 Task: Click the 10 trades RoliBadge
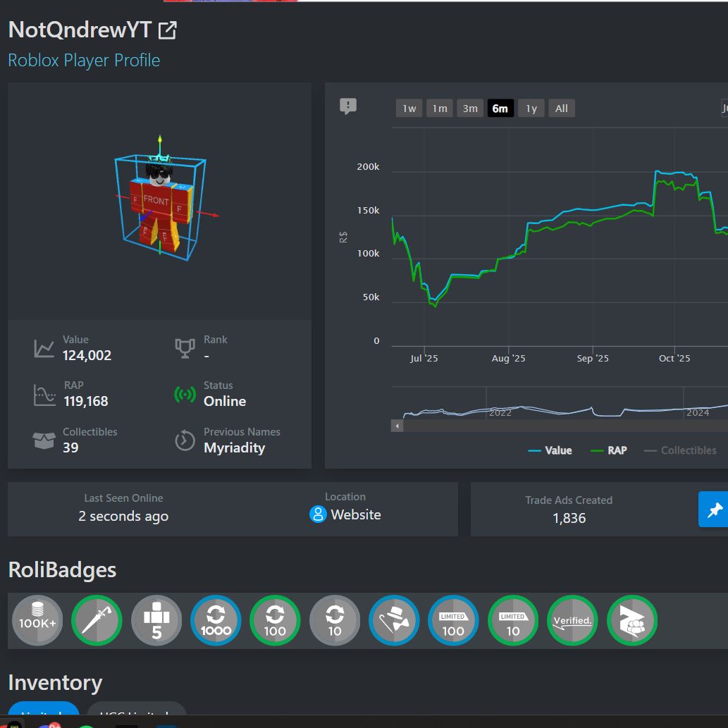[335, 620]
